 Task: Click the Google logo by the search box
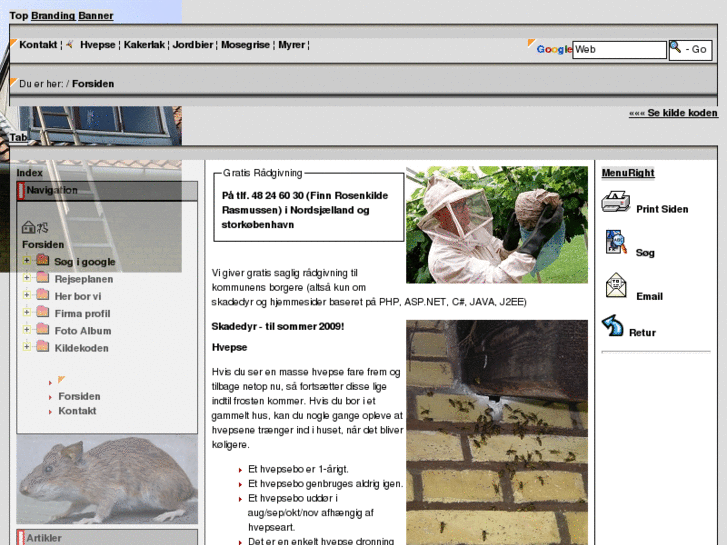pos(554,49)
